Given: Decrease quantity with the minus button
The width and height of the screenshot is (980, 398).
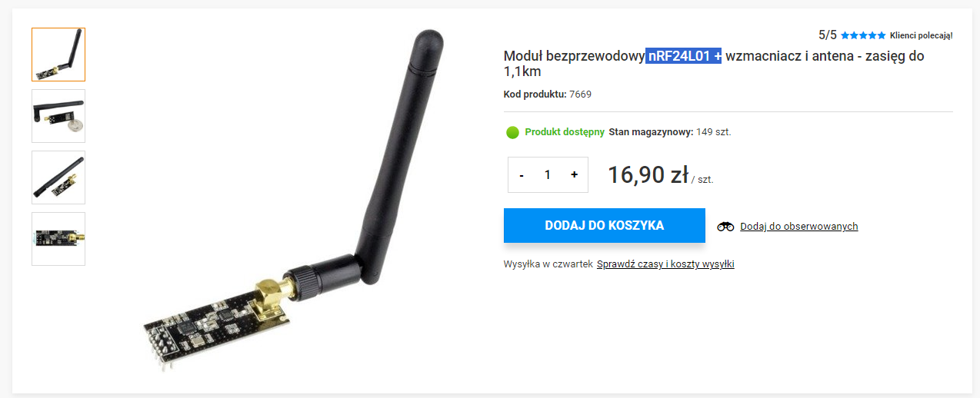Looking at the screenshot, I should (522, 175).
